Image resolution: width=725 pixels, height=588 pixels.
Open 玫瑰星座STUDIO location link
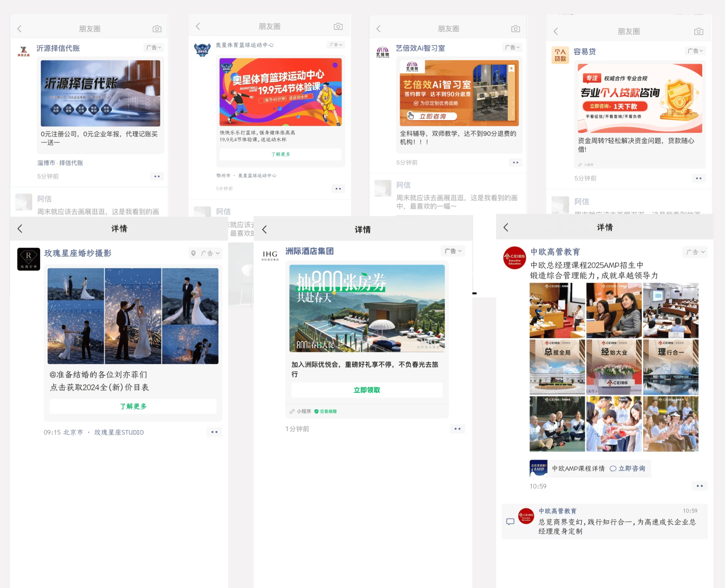coord(119,432)
